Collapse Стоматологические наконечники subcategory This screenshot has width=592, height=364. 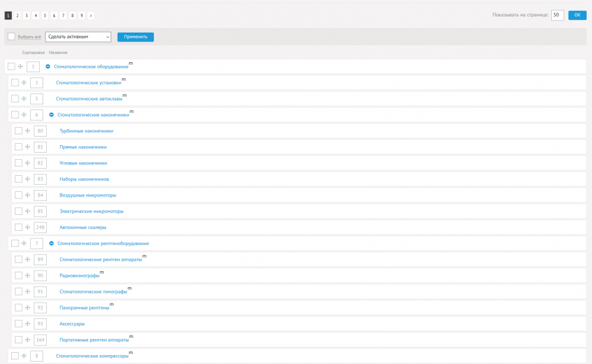click(x=52, y=115)
